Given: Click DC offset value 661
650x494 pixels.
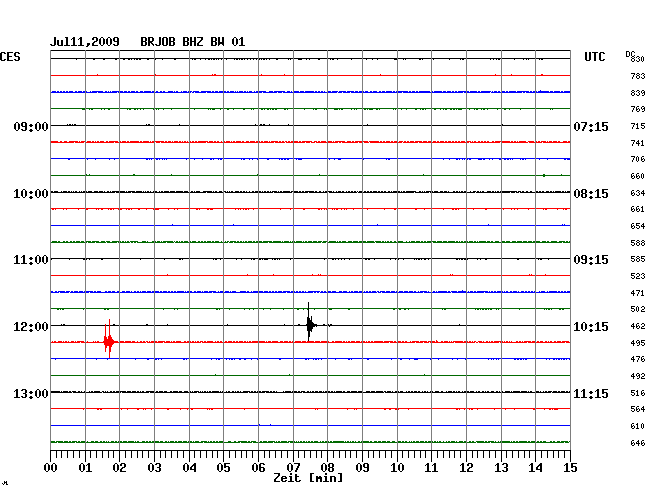Looking at the screenshot, I should tap(638, 209).
